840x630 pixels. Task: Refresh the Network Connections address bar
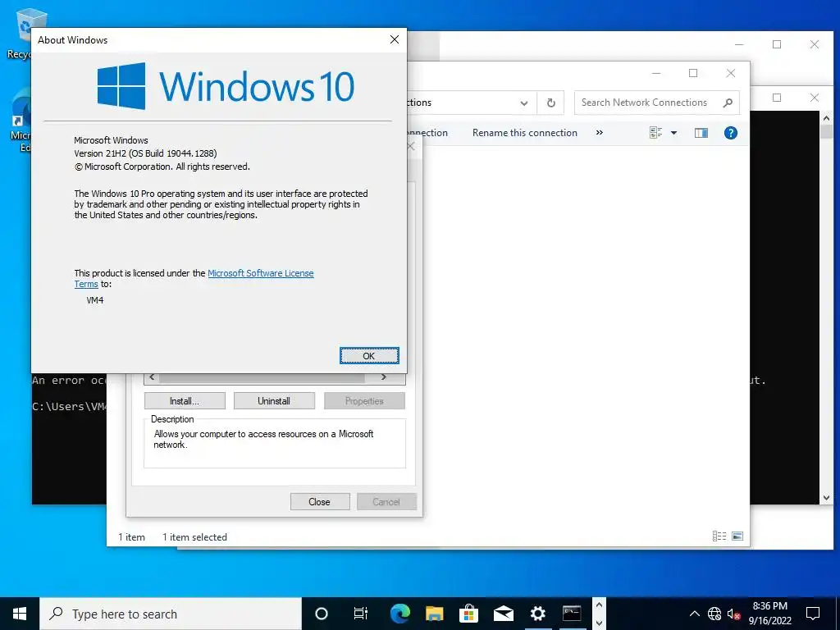pos(550,103)
